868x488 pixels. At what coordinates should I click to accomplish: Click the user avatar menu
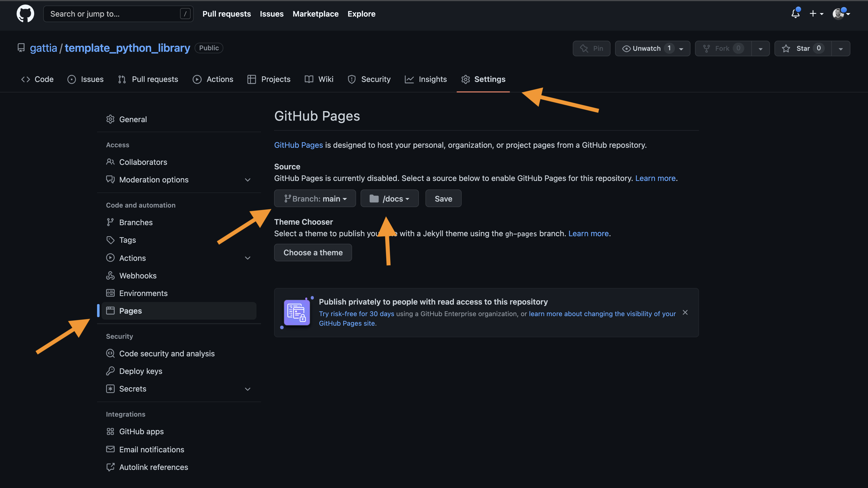[x=841, y=14]
